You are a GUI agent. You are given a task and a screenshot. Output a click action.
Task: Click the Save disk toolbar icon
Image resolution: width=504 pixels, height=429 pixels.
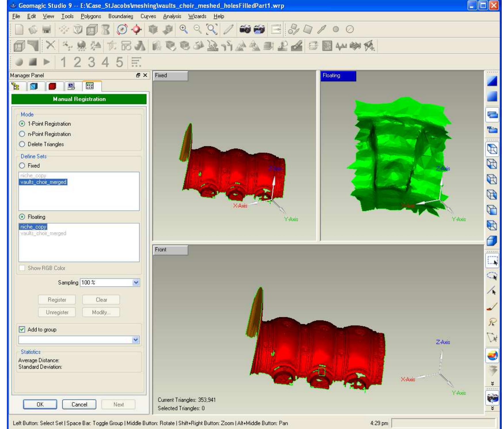click(x=47, y=29)
